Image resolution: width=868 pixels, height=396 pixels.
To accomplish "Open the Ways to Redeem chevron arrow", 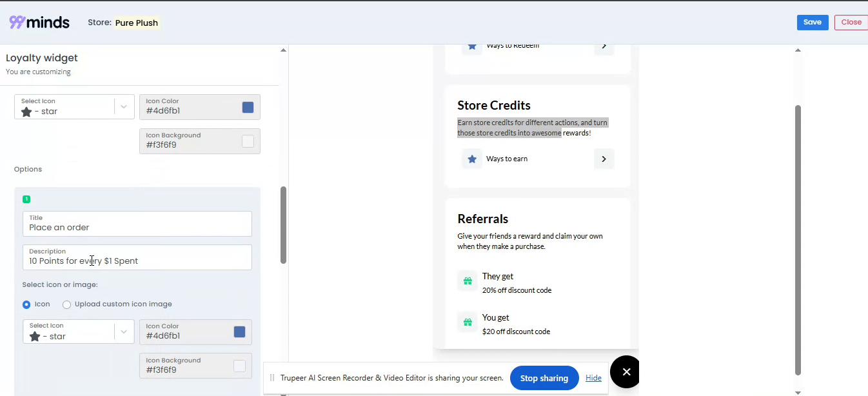I will pos(604,46).
